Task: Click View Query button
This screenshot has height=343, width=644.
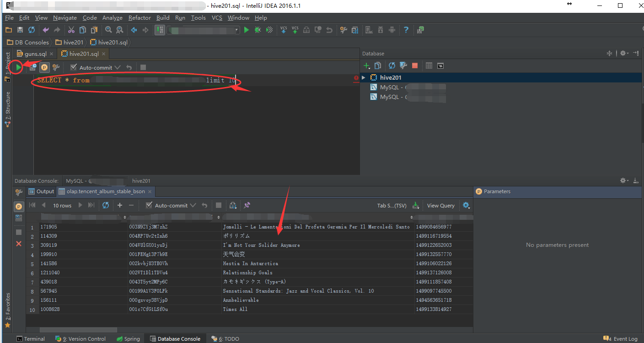Action: (x=440, y=206)
